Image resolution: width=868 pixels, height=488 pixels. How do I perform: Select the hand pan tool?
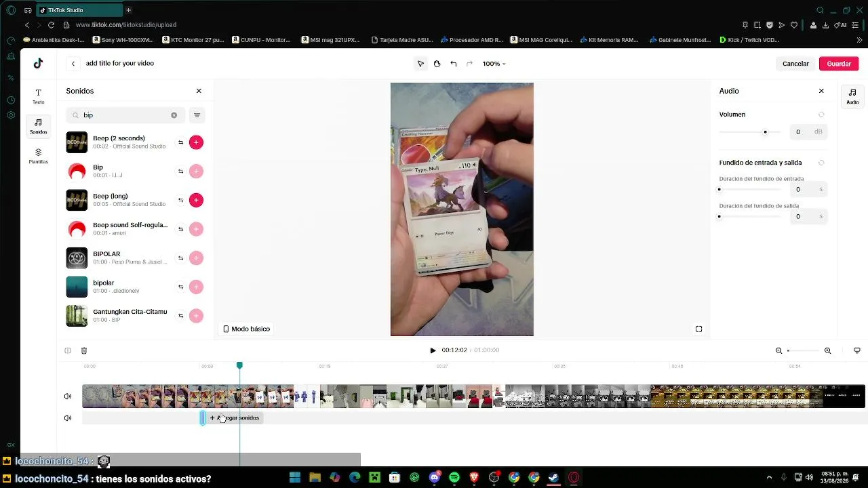(x=437, y=64)
